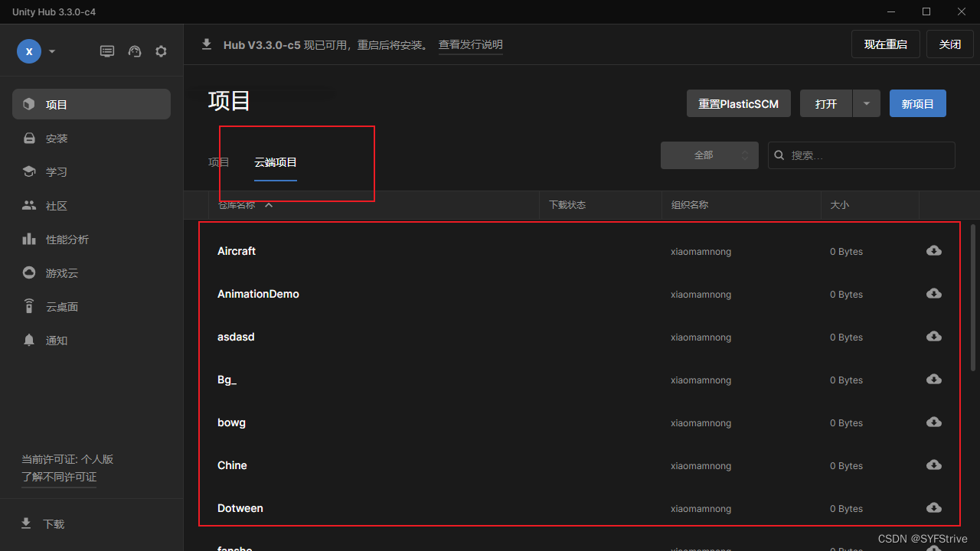Select the Dotween project name
The width and height of the screenshot is (980, 551).
240,508
